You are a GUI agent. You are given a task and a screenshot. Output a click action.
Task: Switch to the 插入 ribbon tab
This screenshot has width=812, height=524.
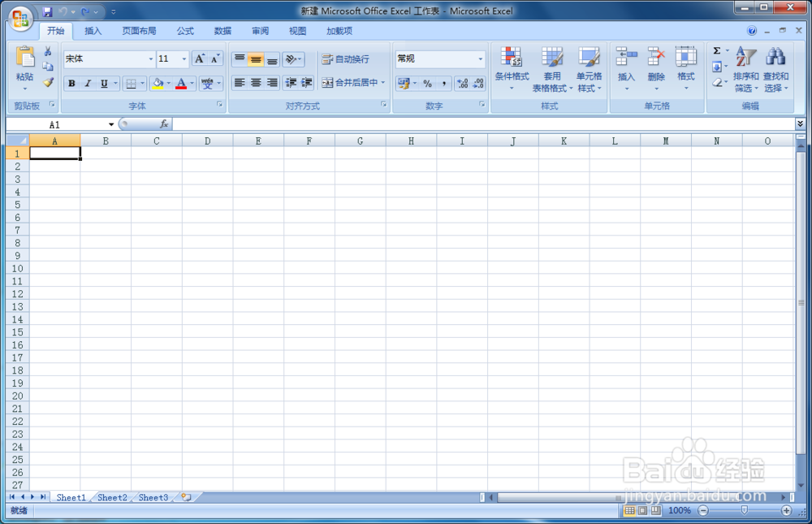[x=93, y=31]
